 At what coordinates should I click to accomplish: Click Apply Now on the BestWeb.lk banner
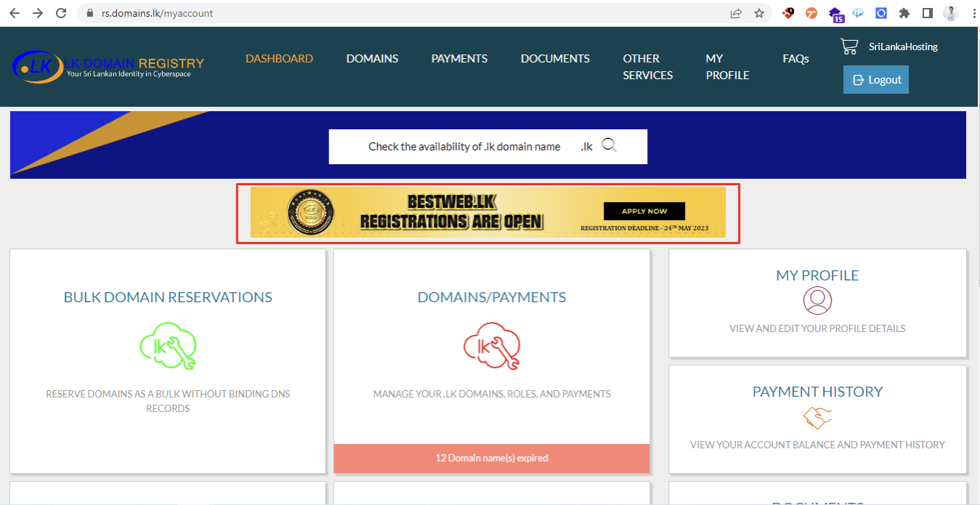tap(644, 211)
